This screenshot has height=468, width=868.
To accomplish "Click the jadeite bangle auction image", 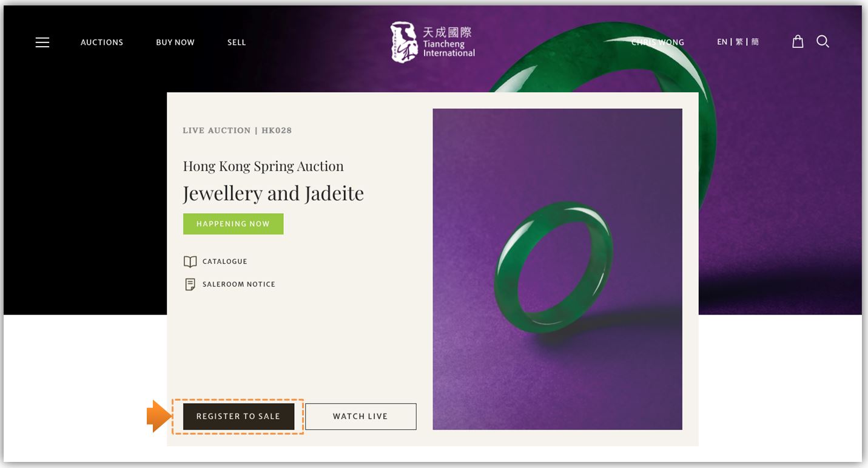I will pyautogui.click(x=557, y=269).
